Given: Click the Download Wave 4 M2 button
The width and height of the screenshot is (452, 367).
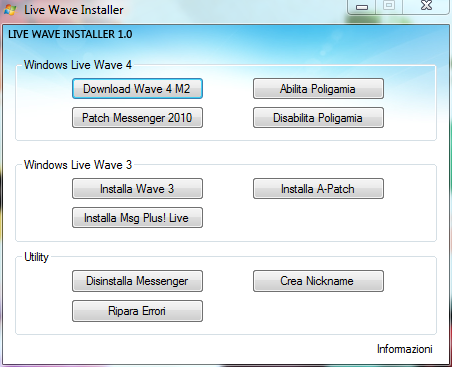Looking at the screenshot, I should 137,89.
